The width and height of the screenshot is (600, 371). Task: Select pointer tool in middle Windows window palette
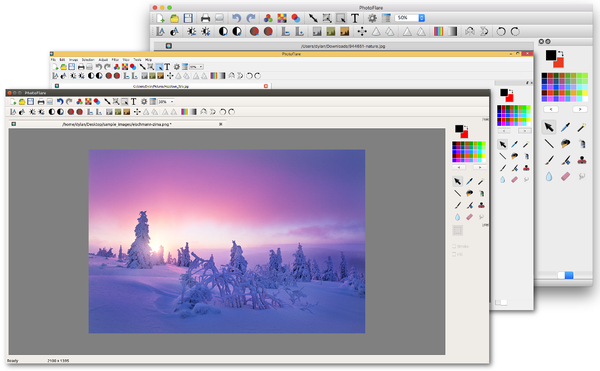click(503, 144)
